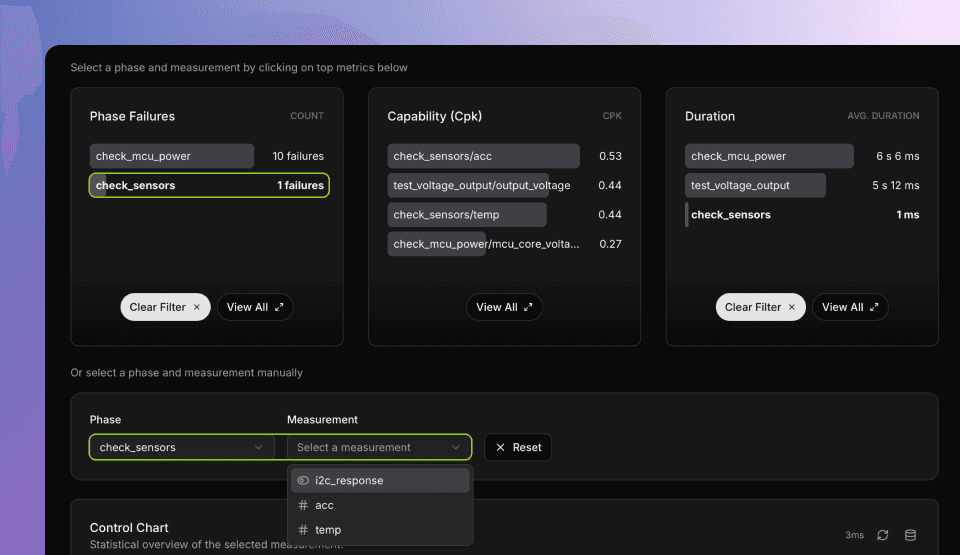Click expand arrows icon in Phase Failures View All
This screenshot has height=555, width=960.
(x=279, y=307)
